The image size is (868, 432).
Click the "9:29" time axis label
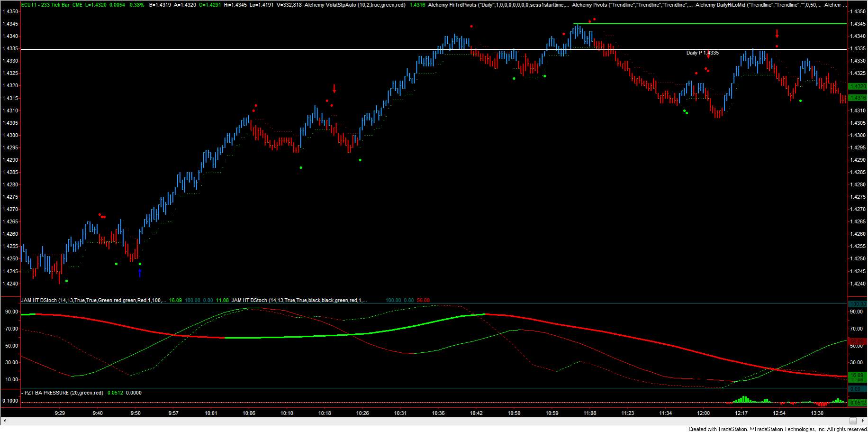point(60,413)
